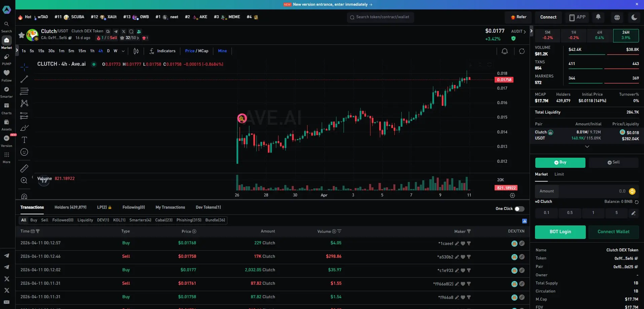Click the token search field

click(x=380, y=17)
